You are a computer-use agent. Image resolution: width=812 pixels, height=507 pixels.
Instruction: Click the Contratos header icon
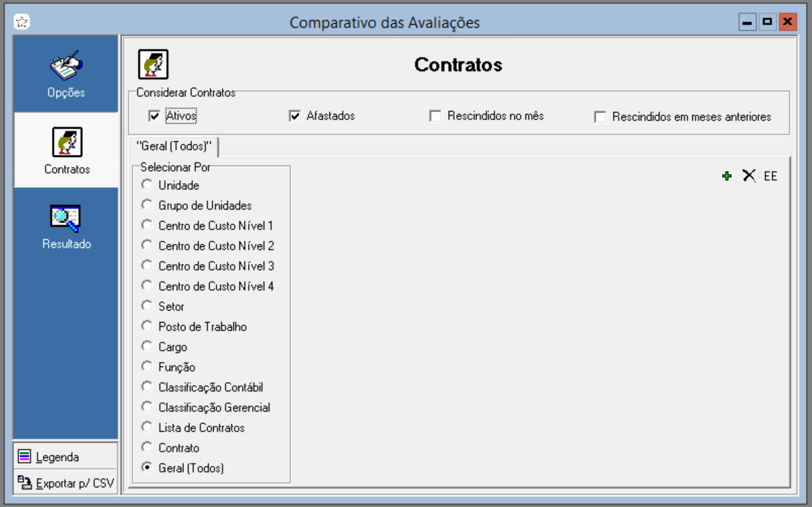pyautogui.click(x=153, y=65)
